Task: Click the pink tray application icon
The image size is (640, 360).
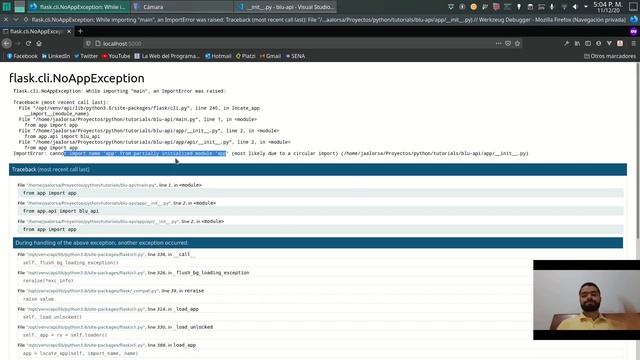Action: tap(496, 7)
